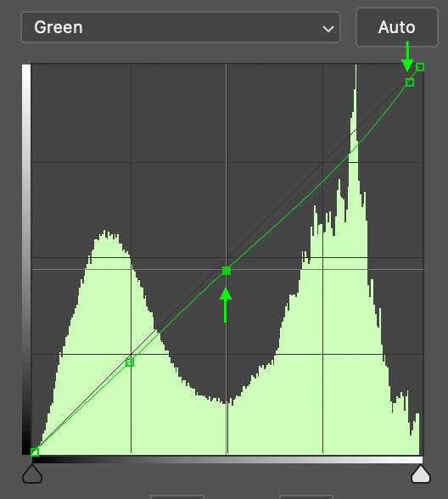Click the white point input slider triangle
The height and width of the screenshot is (499, 448).
(x=421, y=474)
